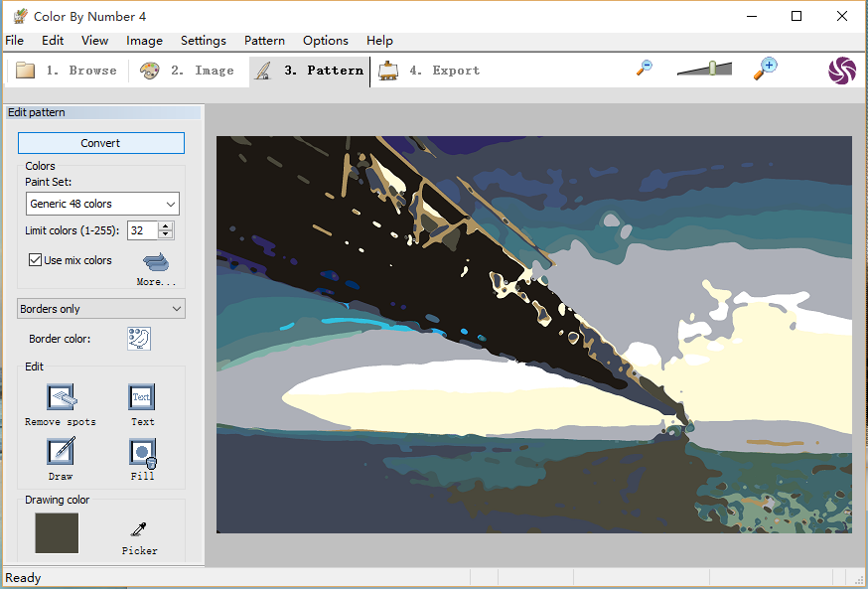Choose the Fill bucket tool
Viewport: 868px width, 589px height.
[142, 453]
